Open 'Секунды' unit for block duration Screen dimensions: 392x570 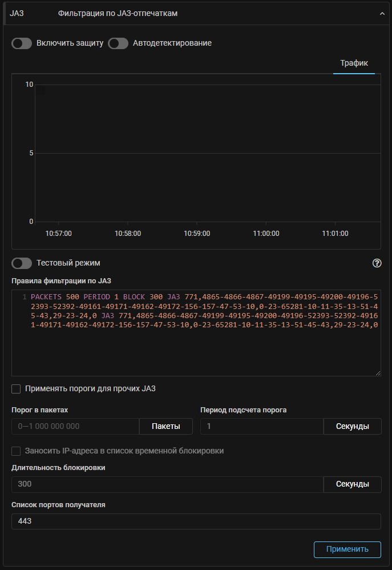[x=352, y=484]
